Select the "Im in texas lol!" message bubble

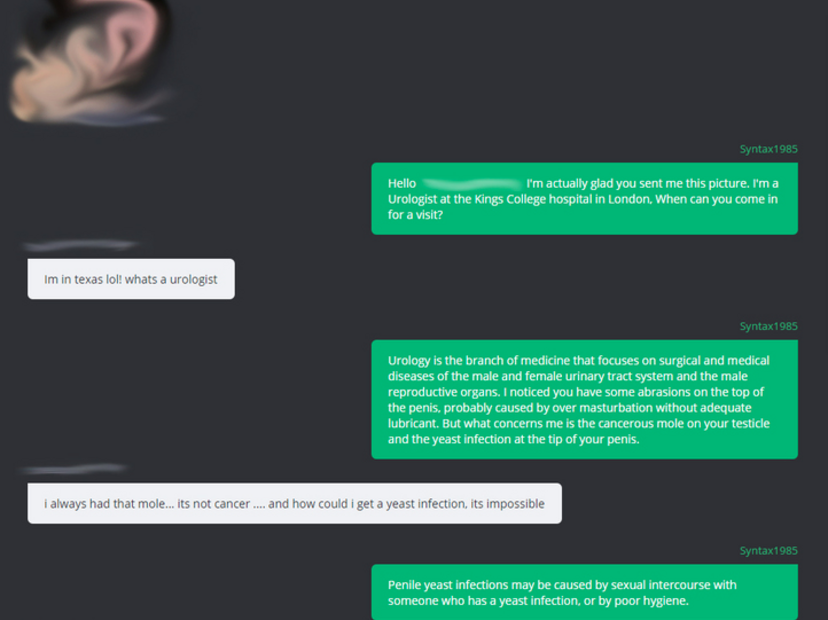click(x=131, y=279)
